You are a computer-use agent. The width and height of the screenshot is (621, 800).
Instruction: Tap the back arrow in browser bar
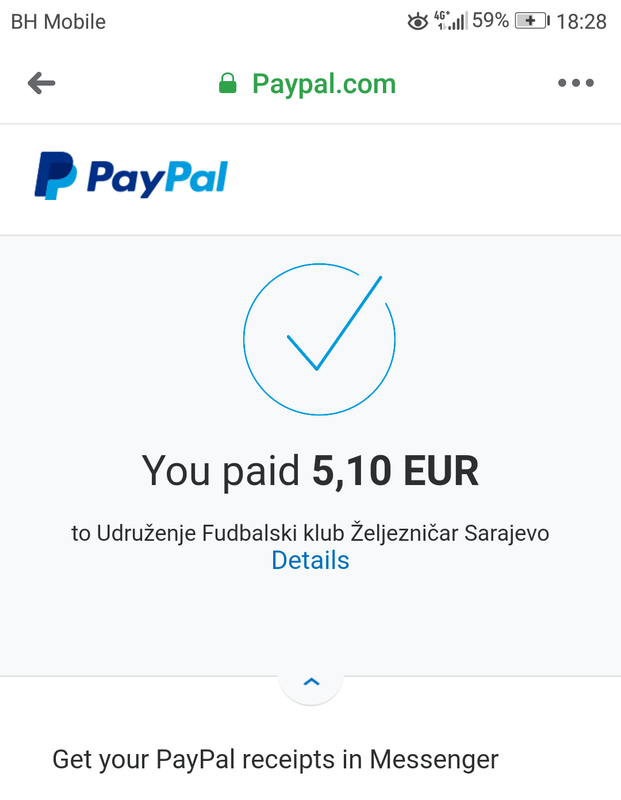pyautogui.click(x=41, y=83)
